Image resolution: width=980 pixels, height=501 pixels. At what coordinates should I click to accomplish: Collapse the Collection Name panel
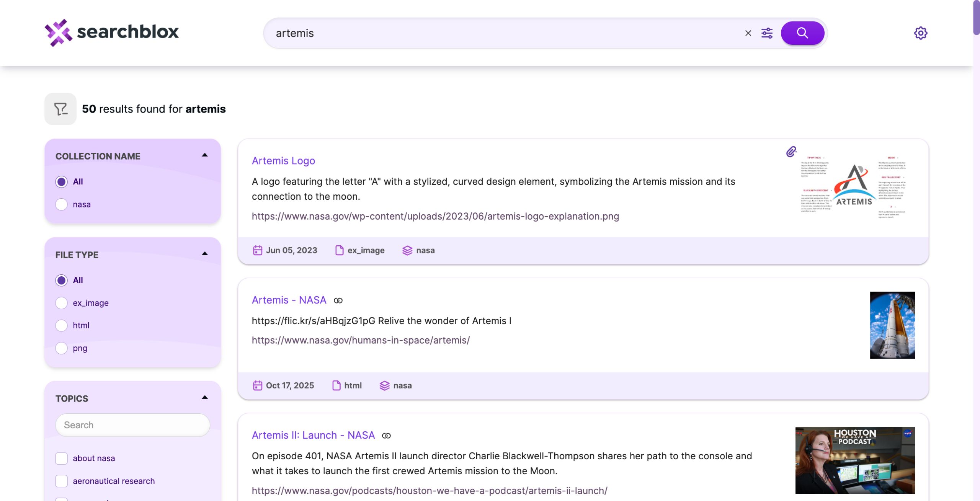(205, 155)
